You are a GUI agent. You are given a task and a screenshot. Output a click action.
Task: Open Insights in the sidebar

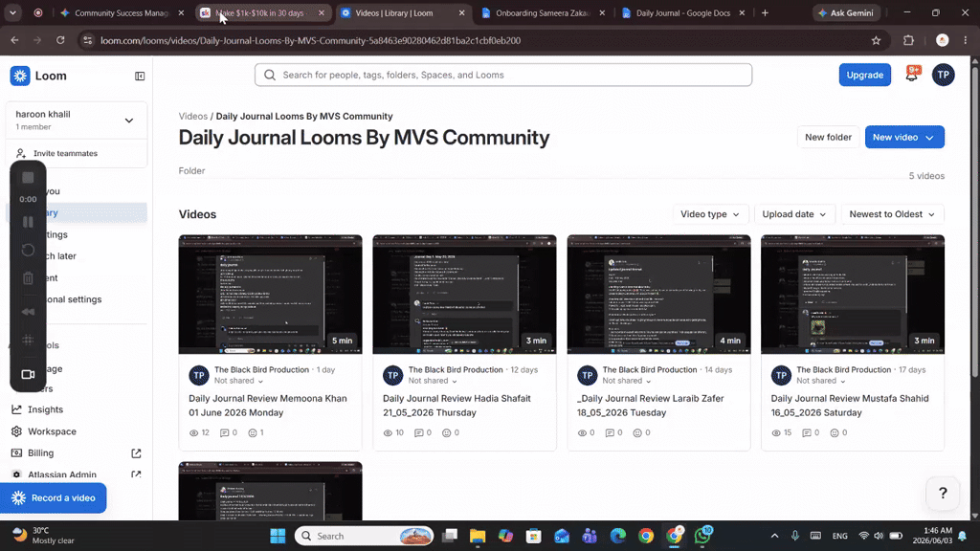pyautogui.click(x=45, y=409)
